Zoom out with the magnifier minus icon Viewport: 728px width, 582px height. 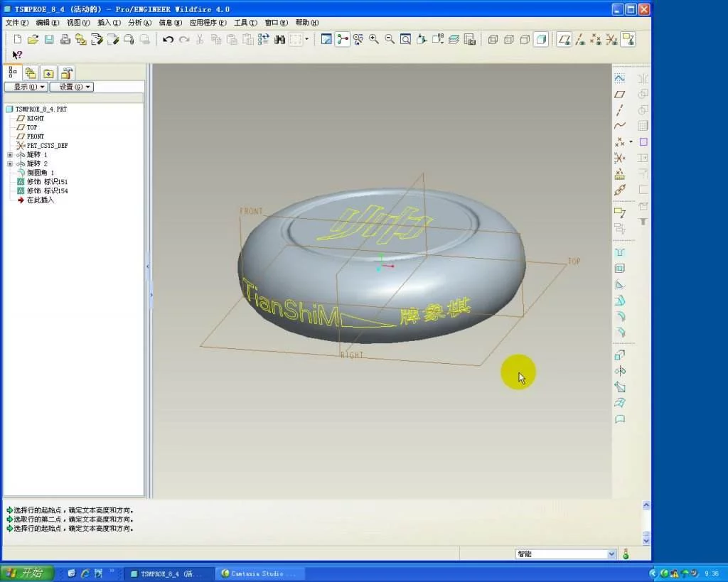click(390, 40)
